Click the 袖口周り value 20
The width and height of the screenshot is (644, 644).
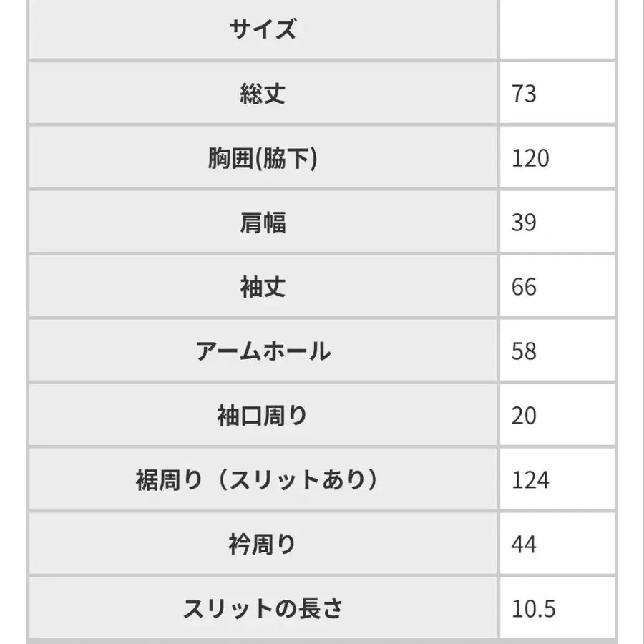pyautogui.click(x=525, y=416)
